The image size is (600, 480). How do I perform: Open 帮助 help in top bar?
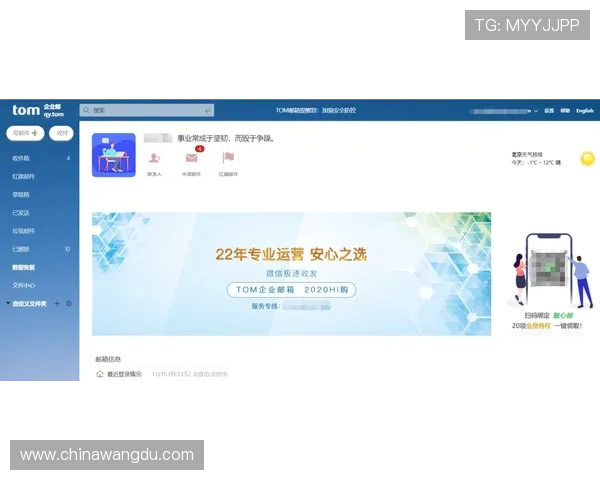565,111
